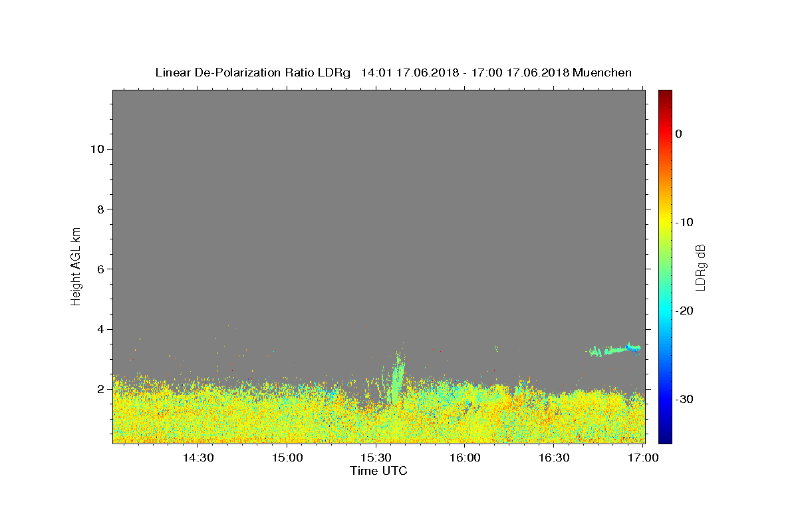Click the 'Height AGL km' axis label
Image resolution: width=798 pixels, height=532 pixels.
point(76,265)
